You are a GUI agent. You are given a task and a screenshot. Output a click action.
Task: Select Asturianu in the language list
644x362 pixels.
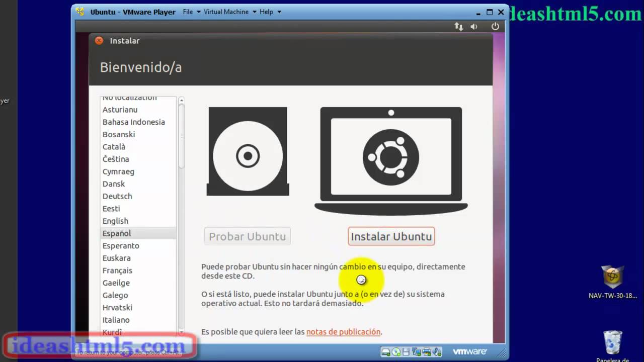click(138, 110)
